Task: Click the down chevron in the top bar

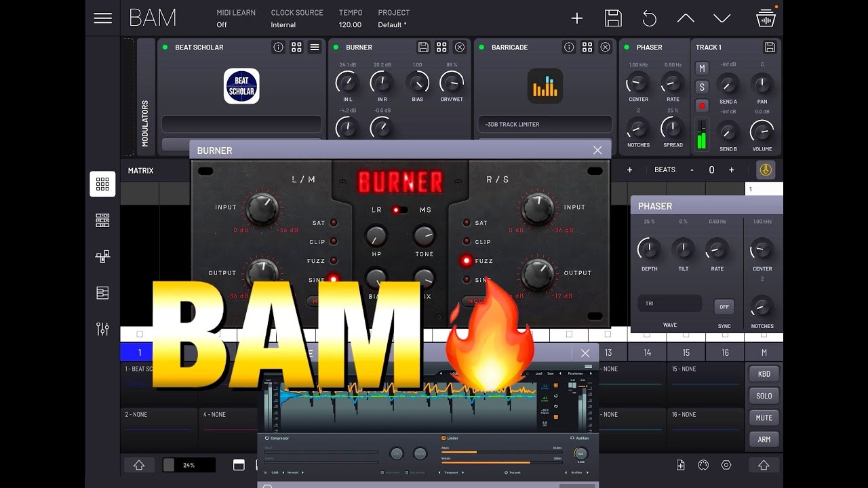Action: 722,18
